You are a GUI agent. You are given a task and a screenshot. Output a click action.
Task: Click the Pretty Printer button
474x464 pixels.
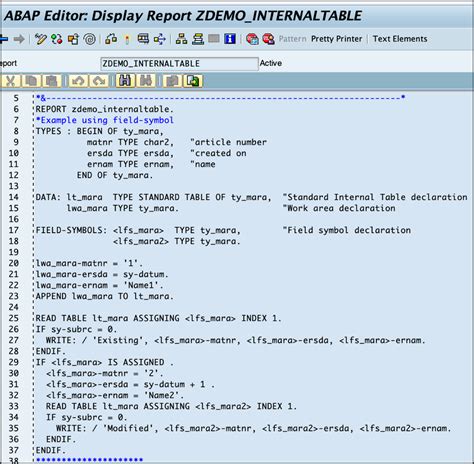336,39
